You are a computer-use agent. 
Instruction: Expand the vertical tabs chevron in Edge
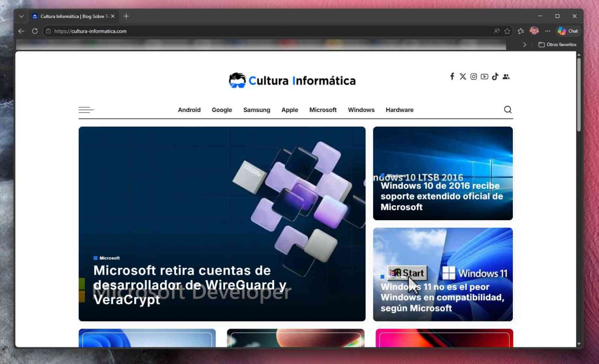(x=21, y=16)
